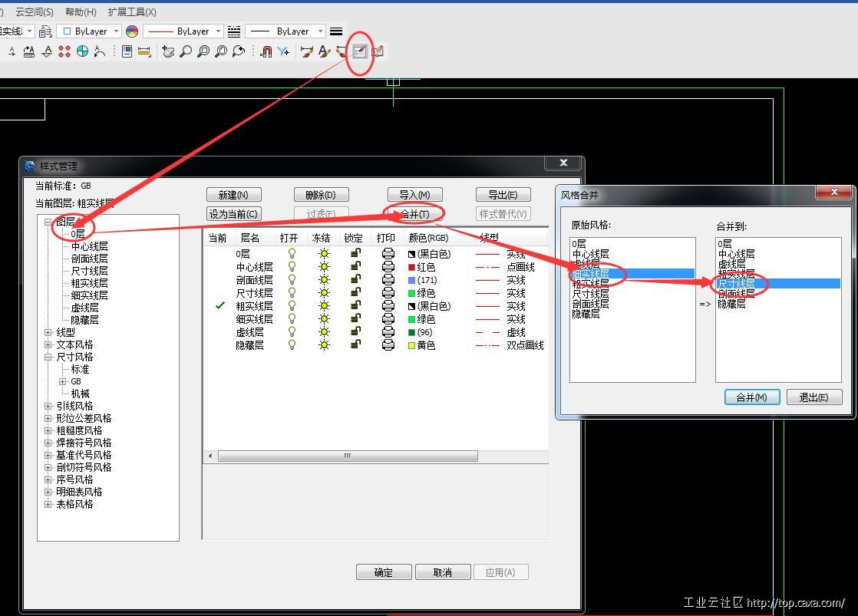Screen dimensions: 858x616
Task: Click the magnet snap icon
Action: (x=266, y=51)
